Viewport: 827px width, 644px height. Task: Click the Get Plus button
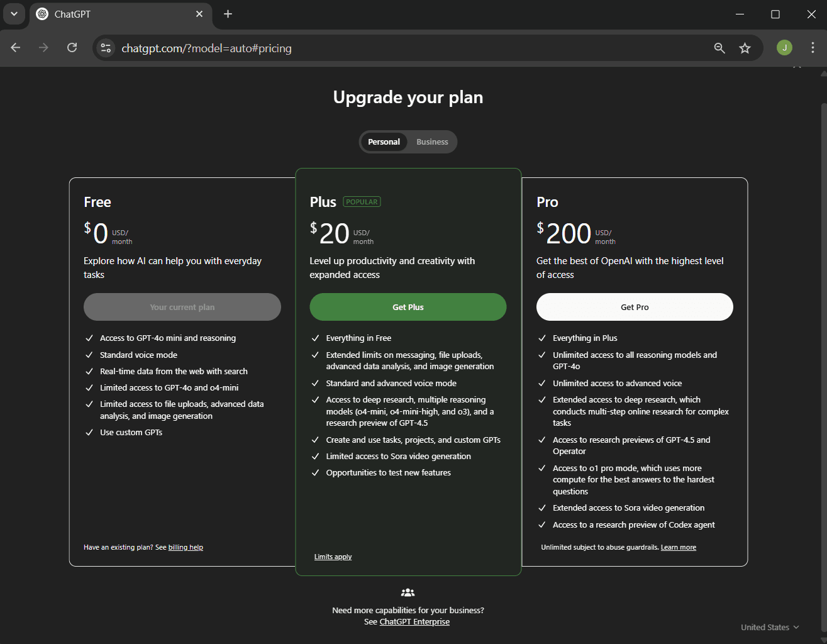tap(408, 307)
